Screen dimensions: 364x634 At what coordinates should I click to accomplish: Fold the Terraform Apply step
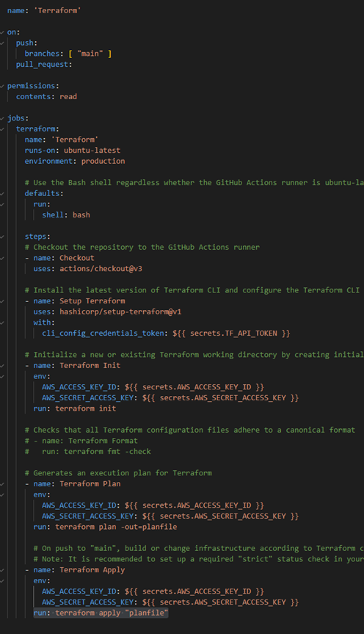coord(2,570)
